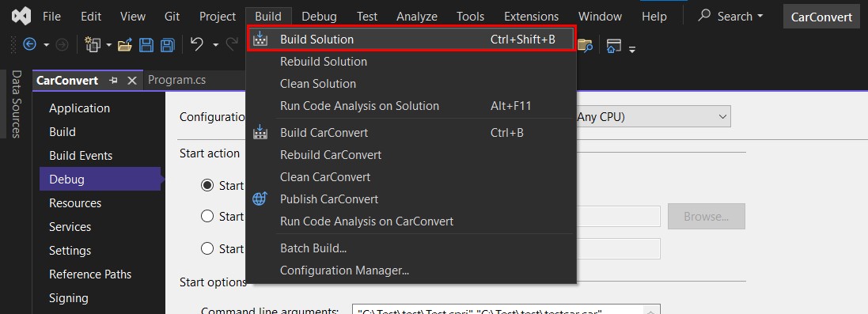Screen dimensions: 868x314
Task: Click the single-disk Save icon
Action: [x=146, y=45]
